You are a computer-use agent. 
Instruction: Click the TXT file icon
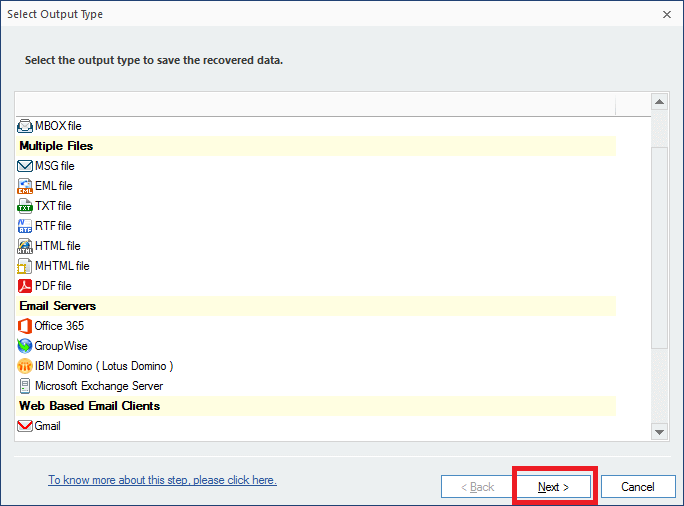click(24, 206)
